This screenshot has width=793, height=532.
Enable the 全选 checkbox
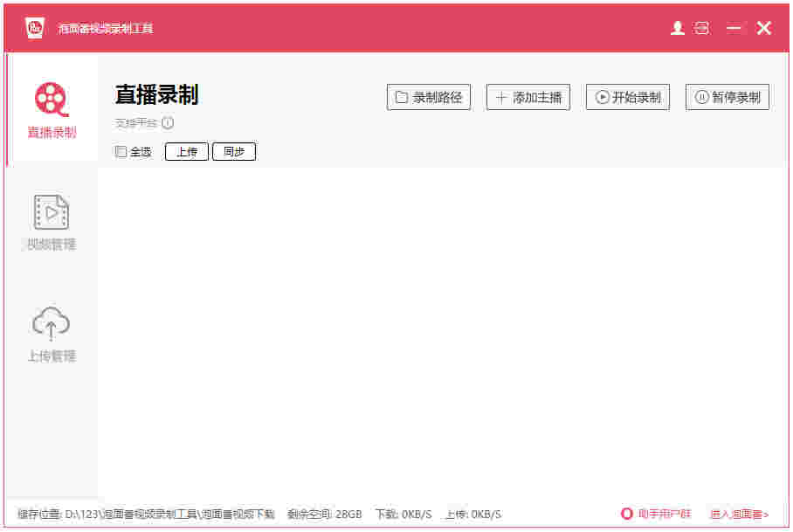pyautogui.click(x=120, y=151)
